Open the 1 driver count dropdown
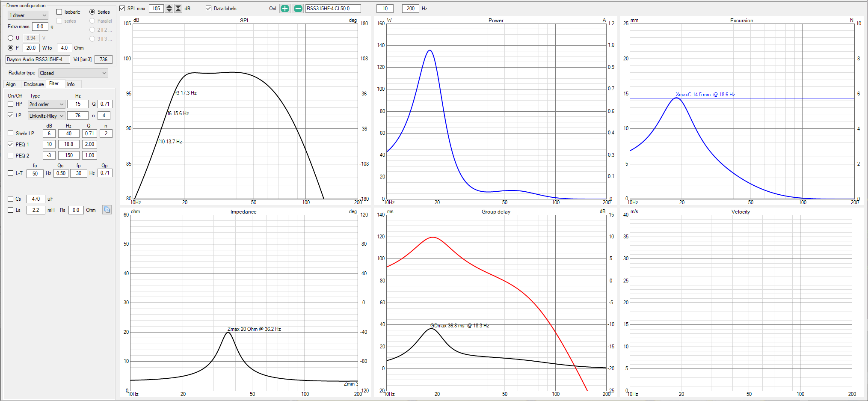 point(28,15)
